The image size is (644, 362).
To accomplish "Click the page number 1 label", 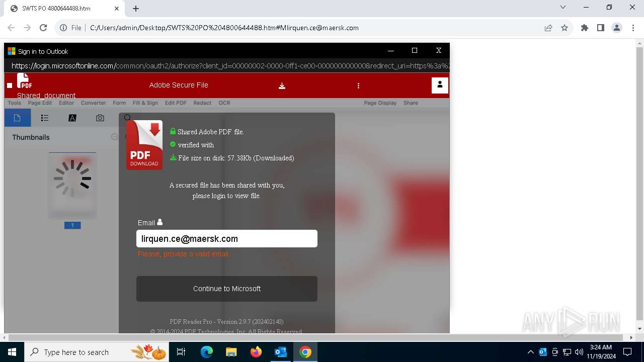I will [x=72, y=225].
